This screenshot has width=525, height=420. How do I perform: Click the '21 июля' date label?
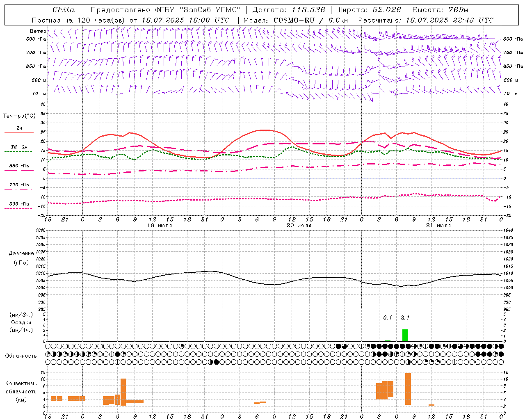438,226
